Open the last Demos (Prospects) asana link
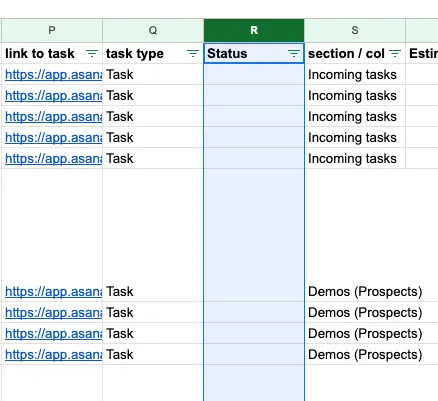The width and height of the screenshot is (438, 401). coord(54,355)
